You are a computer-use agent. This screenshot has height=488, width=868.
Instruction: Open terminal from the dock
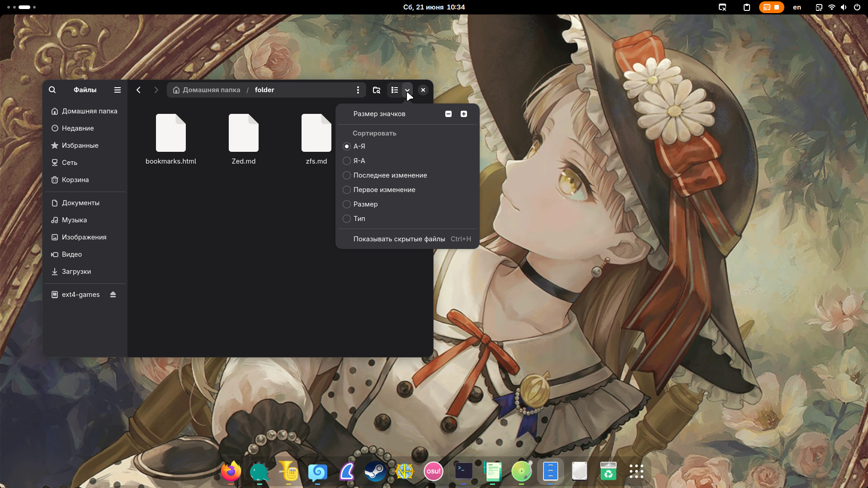pos(463,471)
